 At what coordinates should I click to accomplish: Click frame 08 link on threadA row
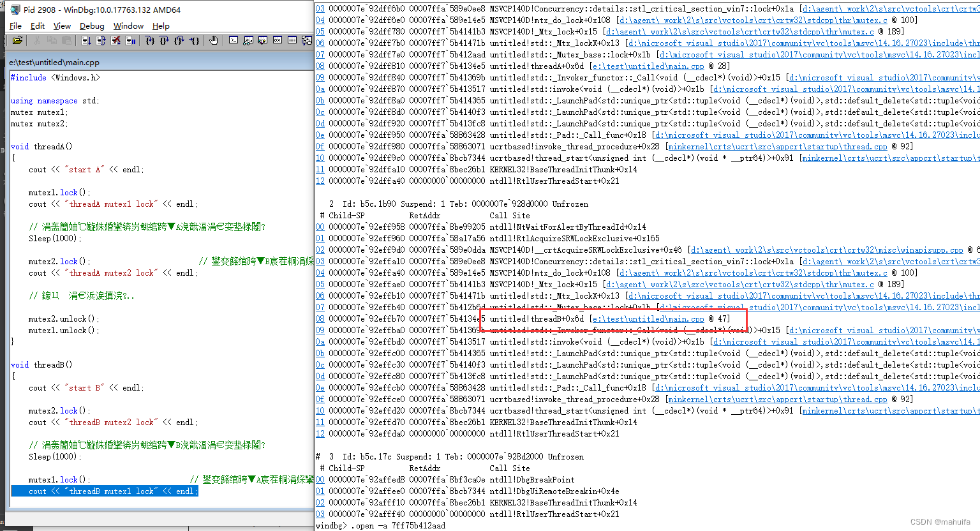coord(320,66)
